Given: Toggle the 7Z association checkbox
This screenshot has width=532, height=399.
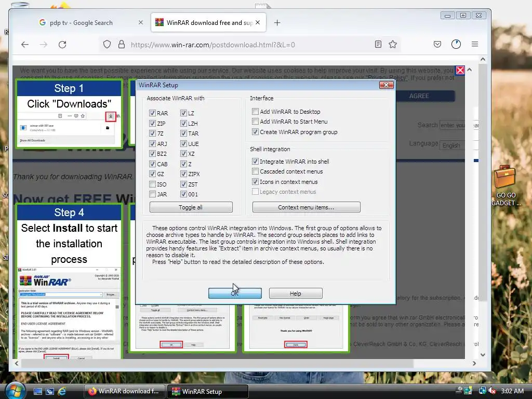Looking at the screenshot, I should [x=152, y=134].
